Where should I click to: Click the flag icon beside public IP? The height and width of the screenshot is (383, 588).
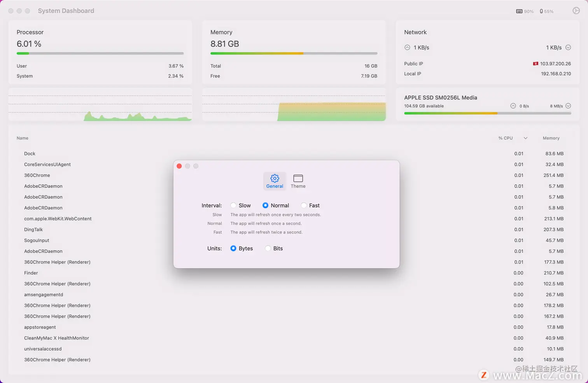point(535,63)
